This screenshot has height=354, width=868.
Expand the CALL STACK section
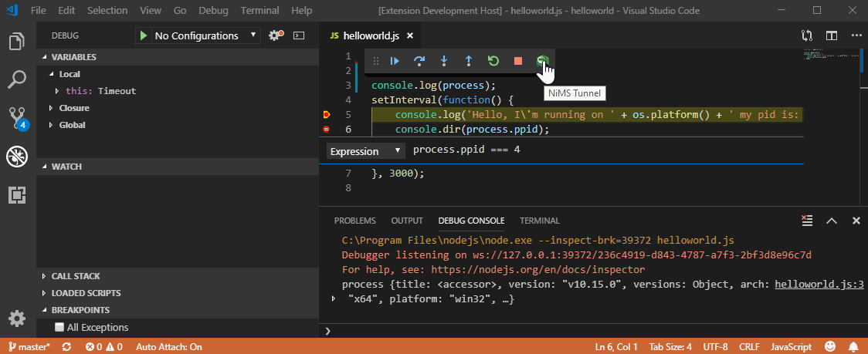tap(178, 276)
